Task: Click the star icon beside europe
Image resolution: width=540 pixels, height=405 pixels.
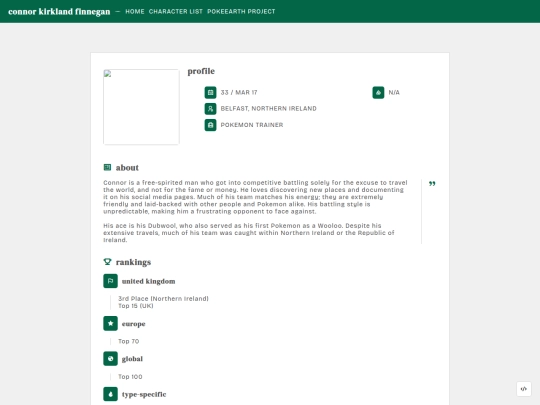Action: (x=111, y=323)
